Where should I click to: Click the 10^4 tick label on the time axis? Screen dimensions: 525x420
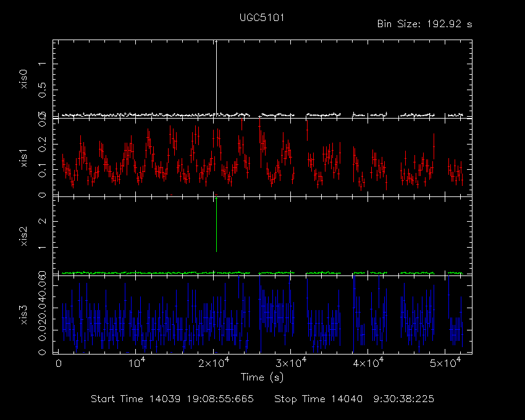pos(136,363)
